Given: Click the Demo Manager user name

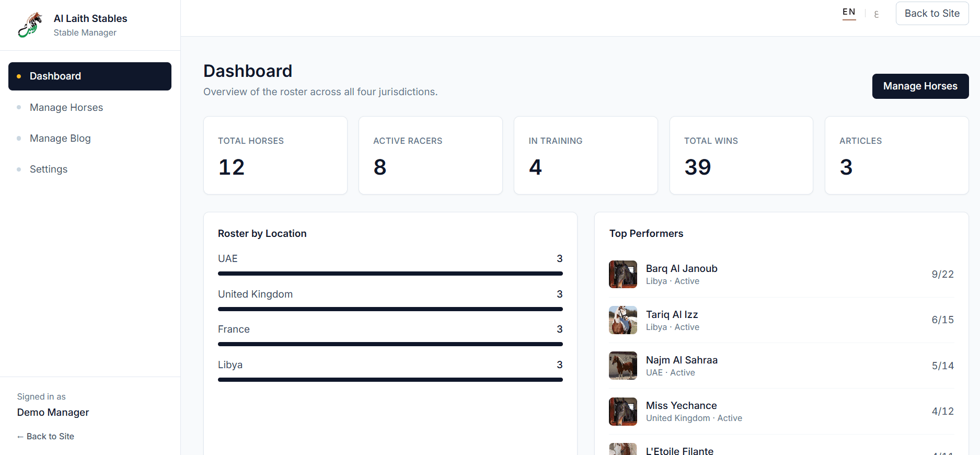Looking at the screenshot, I should [53, 412].
